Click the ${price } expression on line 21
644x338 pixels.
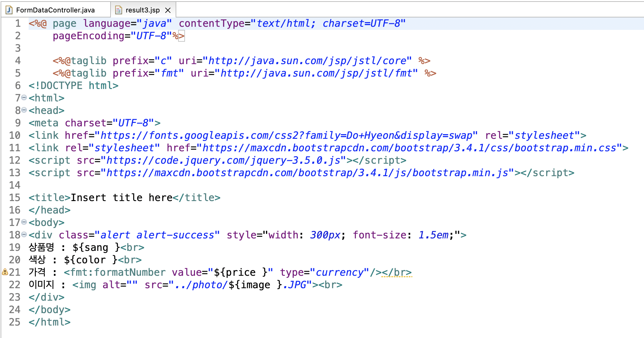point(241,272)
